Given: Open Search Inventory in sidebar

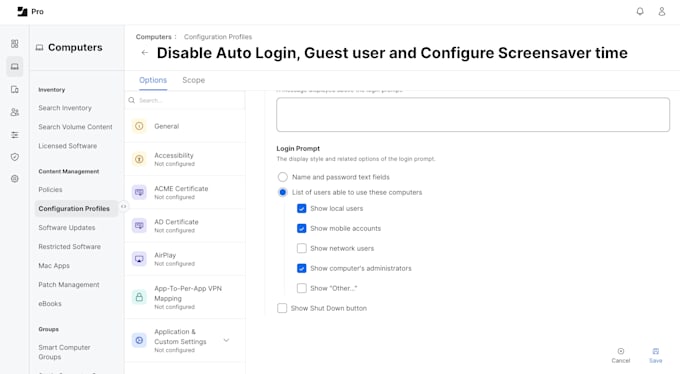Looking at the screenshot, I should (65, 108).
